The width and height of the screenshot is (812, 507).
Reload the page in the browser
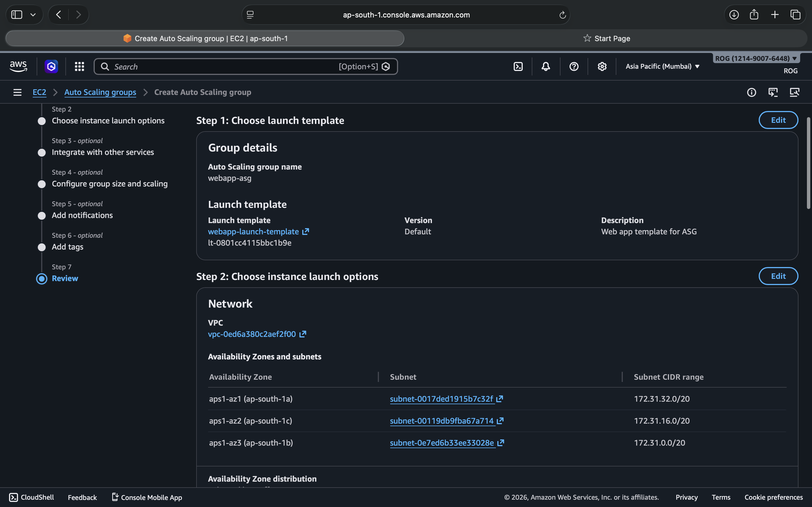[562, 15]
